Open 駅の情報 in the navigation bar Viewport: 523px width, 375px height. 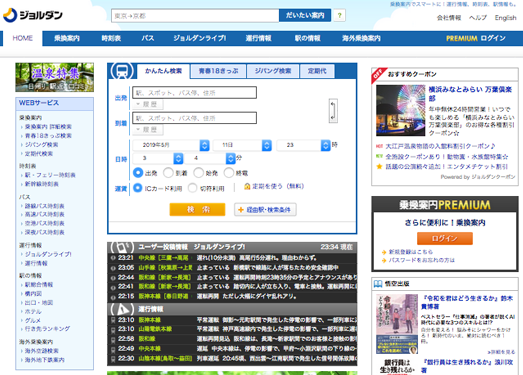click(308, 38)
